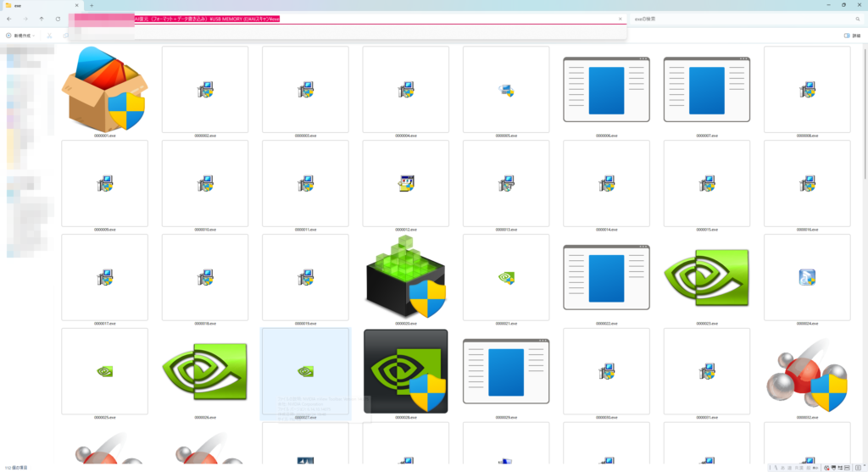Viewport: 868px width, 472px height.
Task: Close the exe tab
Action: click(76, 6)
